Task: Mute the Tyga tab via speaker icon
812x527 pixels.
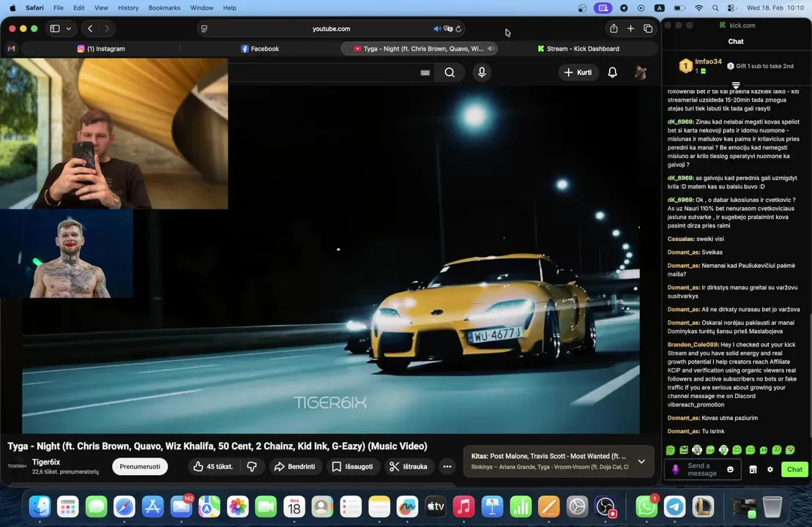Action: click(491, 48)
